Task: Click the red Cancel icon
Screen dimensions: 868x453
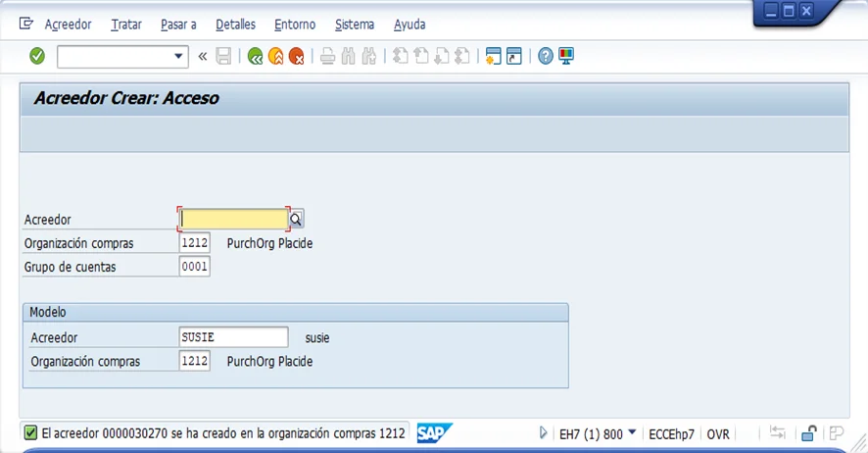Action: click(x=296, y=57)
